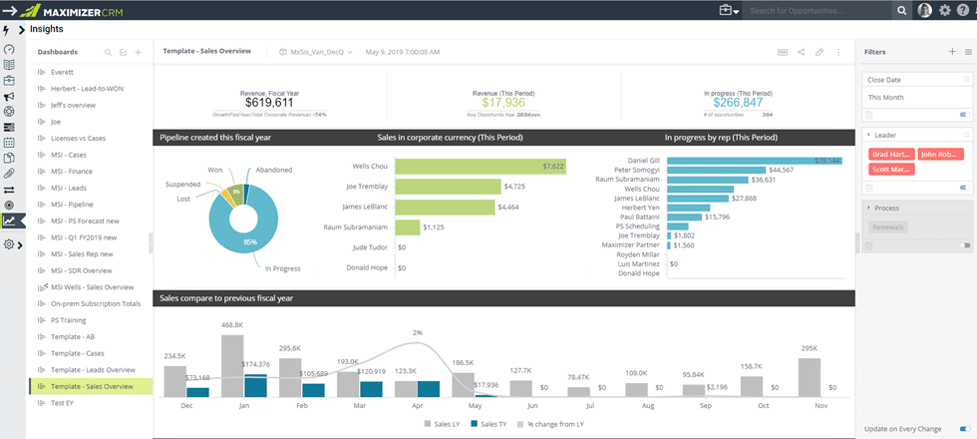Viewport: 977px width, 439px height.
Task: Open the campaigns megaphone sidebar icon
Action: pyautogui.click(x=9, y=96)
